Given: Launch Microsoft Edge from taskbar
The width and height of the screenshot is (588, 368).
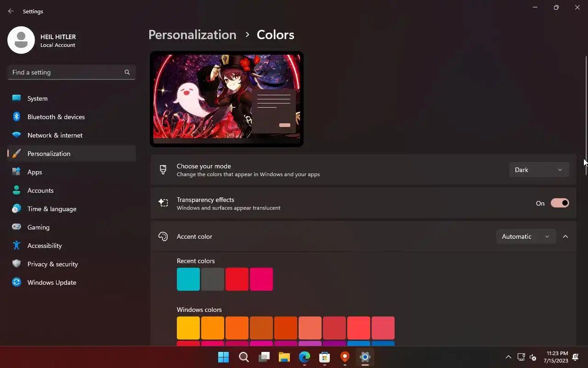Looking at the screenshot, I should point(305,357).
